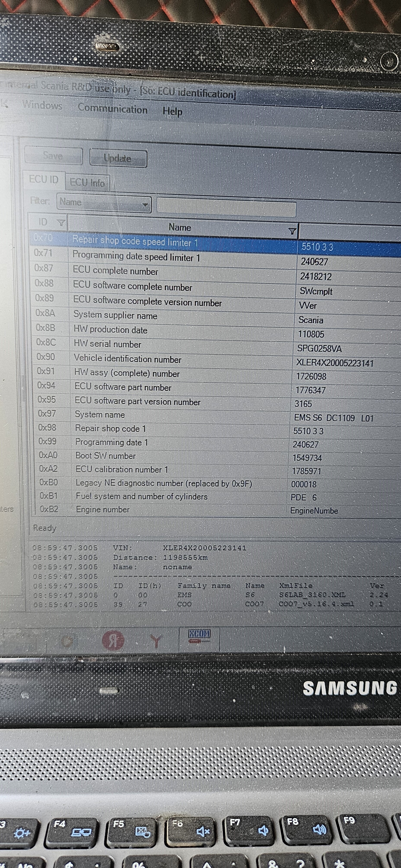The width and height of the screenshot is (401, 868).
Task: Click the Name column header
Action: [180, 227]
